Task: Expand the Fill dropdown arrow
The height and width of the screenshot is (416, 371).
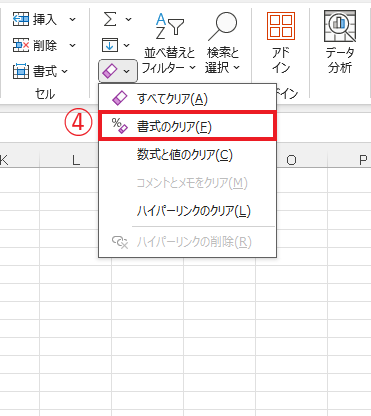Action: point(127,45)
